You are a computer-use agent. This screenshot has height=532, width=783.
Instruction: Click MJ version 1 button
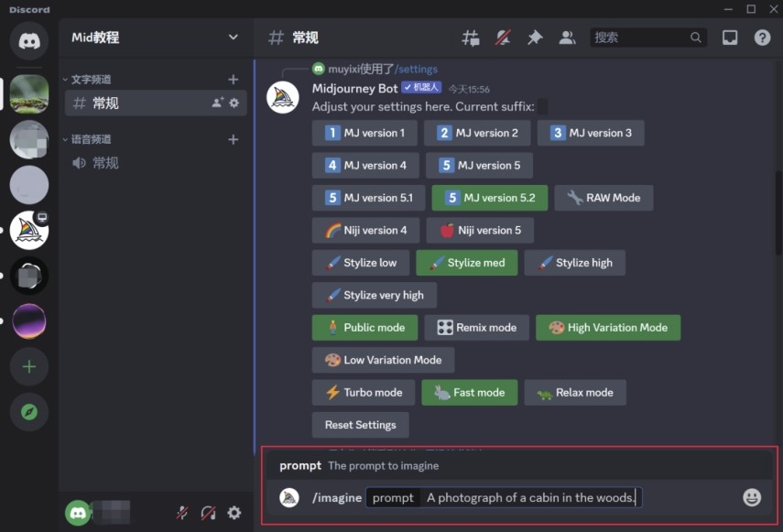coord(364,133)
